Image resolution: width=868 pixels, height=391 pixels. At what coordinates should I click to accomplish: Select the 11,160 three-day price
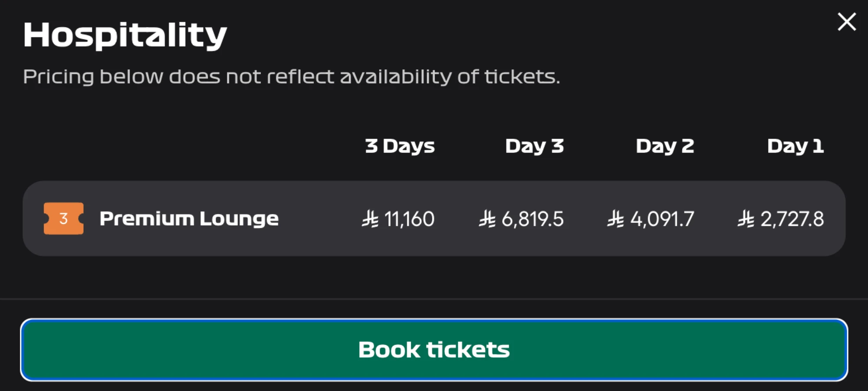click(409, 219)
